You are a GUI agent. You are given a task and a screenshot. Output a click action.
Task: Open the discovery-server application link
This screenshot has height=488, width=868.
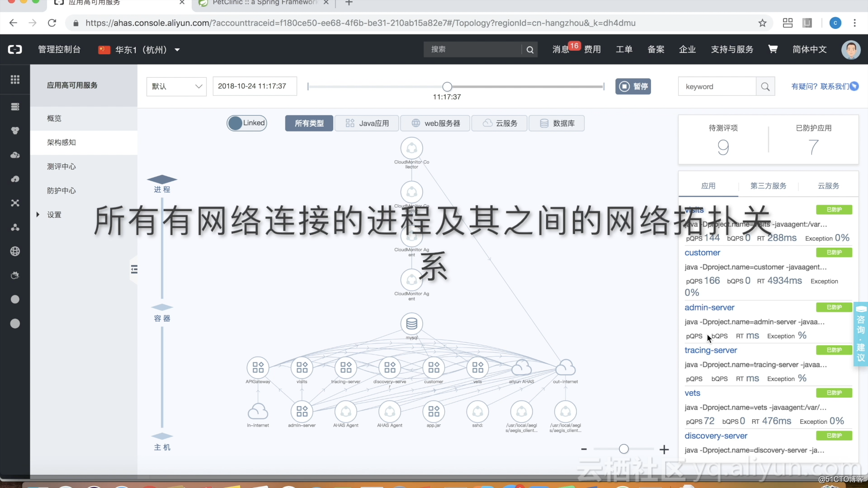[x=716, y=436]
